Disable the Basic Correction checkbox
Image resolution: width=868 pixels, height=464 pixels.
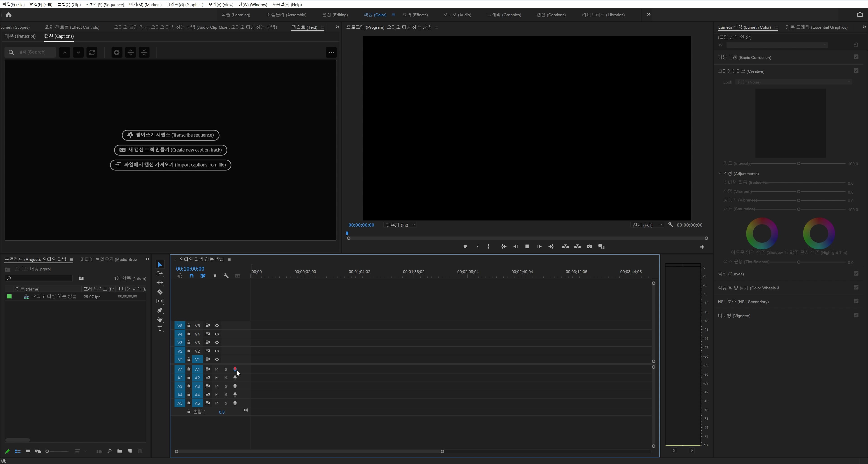point(856,57)
